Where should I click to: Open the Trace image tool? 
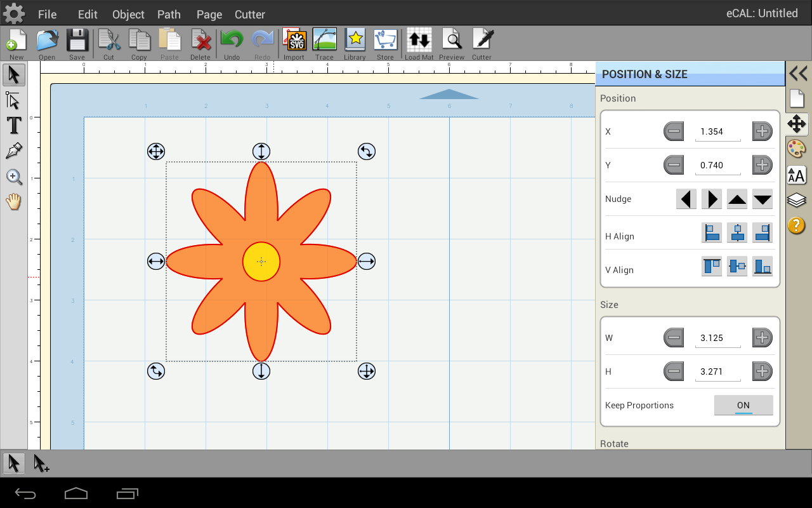pyautogui.click(x=324, y=42)
